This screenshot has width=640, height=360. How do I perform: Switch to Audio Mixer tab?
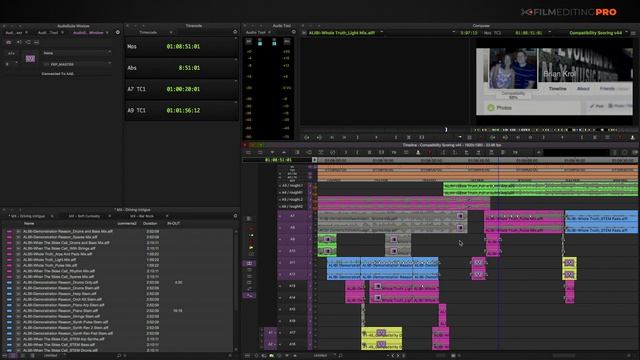(14, 32)
